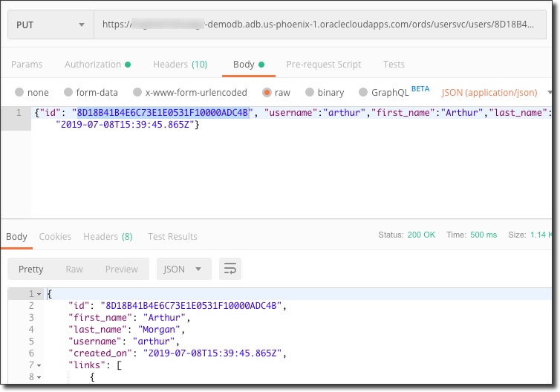This screenshot has height=392, width=560.
Task: Open the response Headers (8) tab
Action: click(108, 236)
